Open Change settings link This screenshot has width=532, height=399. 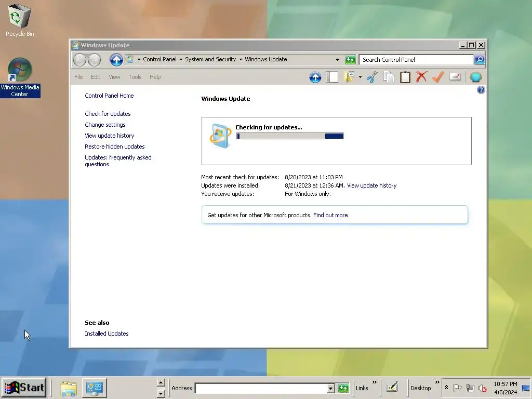[105, 125]
